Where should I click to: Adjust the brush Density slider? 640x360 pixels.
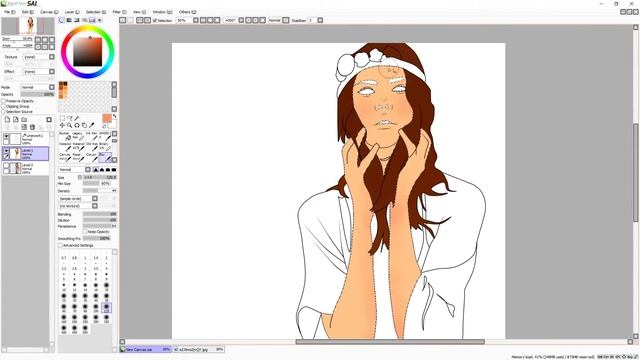[100, 191]
